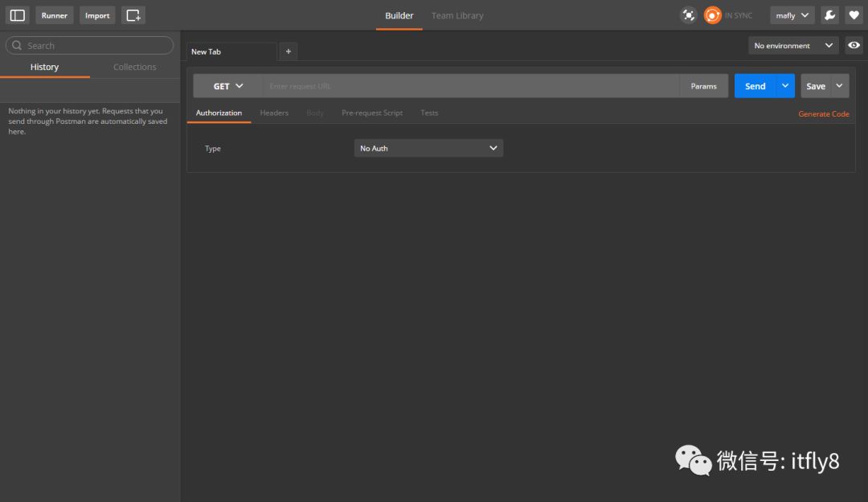Viewport: 868px width, 502px height.
Task: Focus the sidebar Search field
Action: (90, 45)
